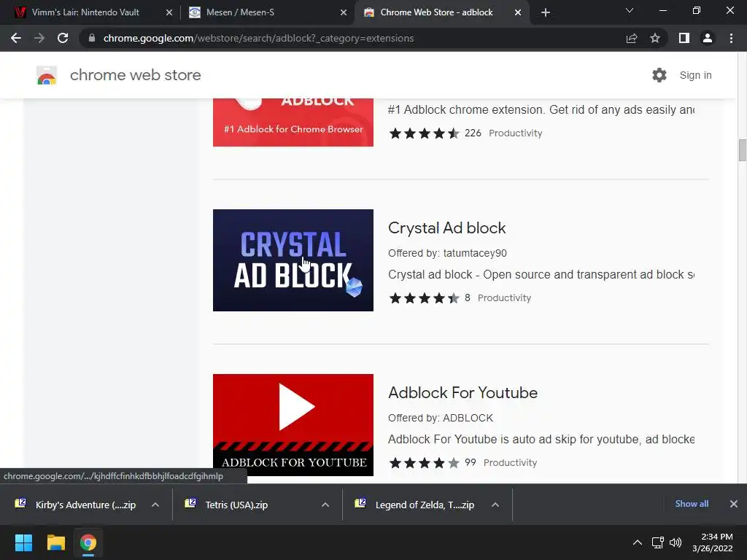Screen dimensions: 747x560
Task: Open the Crystal Ad Block thumbnail
Action: 293,260
